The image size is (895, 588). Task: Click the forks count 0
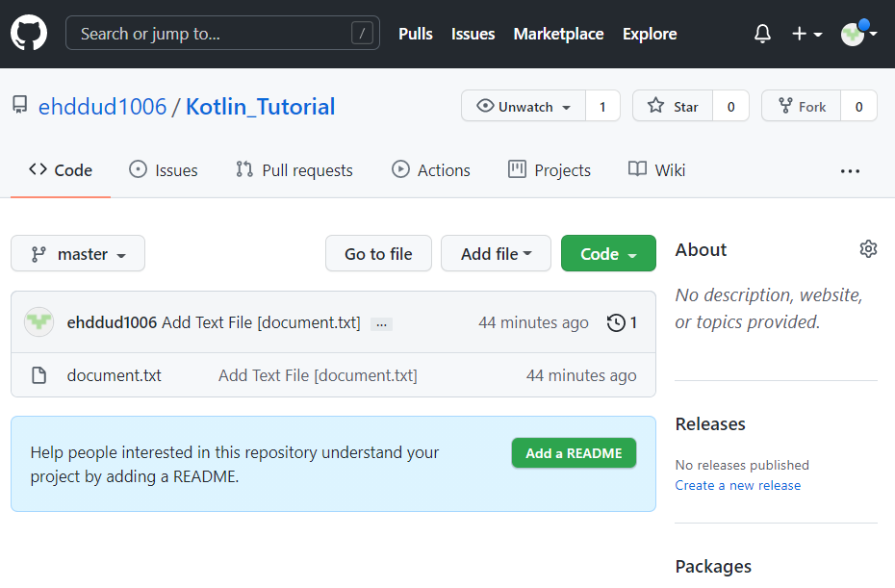858,106
